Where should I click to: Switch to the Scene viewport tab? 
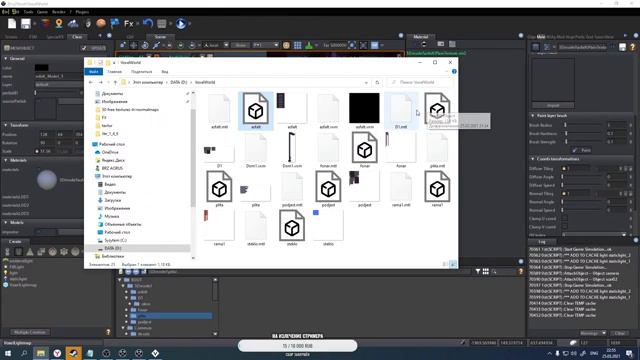160,37
